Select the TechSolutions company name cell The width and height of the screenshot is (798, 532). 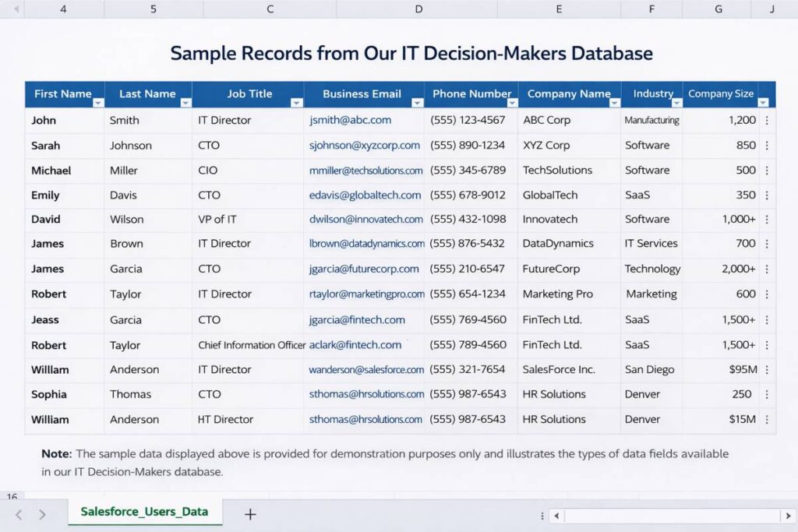[x=557, y=171]
